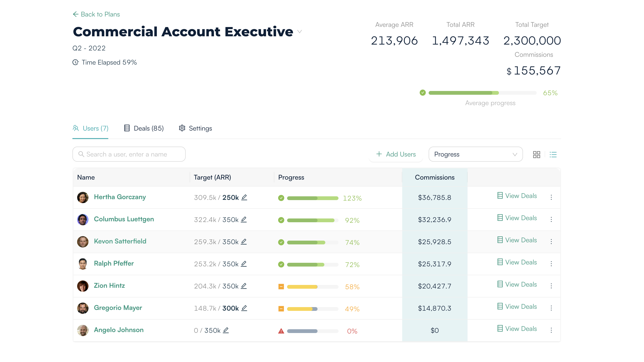
Task: Switch to list view layout
Action: (553, 154)
